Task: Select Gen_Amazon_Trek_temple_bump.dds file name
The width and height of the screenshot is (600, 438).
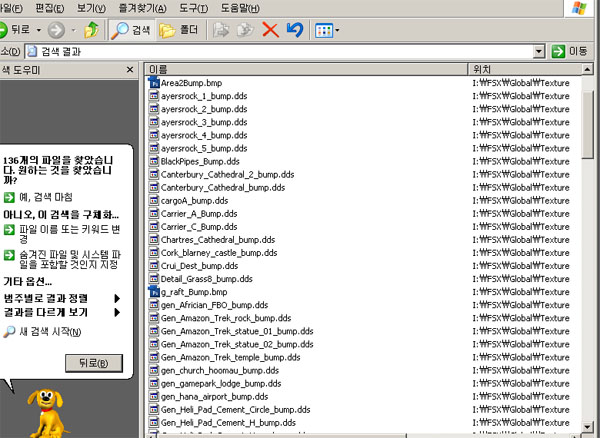Action: tap(230, 357)
